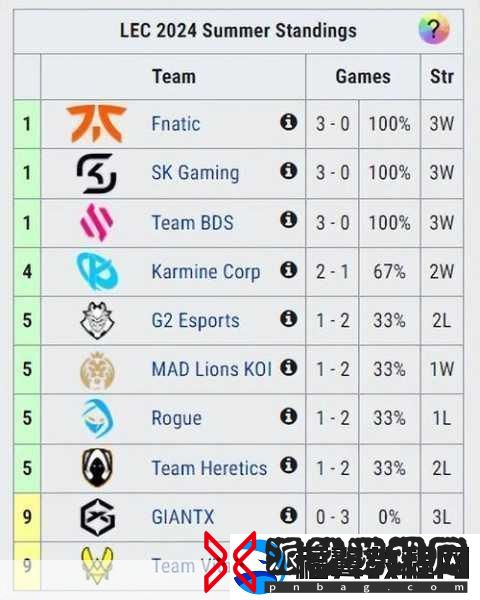Open the info icon next to SK Gaming
This screenshot has height=600, width=480.
click(x=289, y=171)
